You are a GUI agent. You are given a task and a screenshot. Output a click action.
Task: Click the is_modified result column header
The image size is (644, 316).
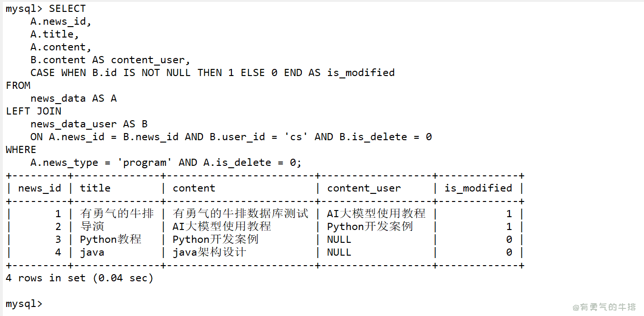(x=478, y=188)
